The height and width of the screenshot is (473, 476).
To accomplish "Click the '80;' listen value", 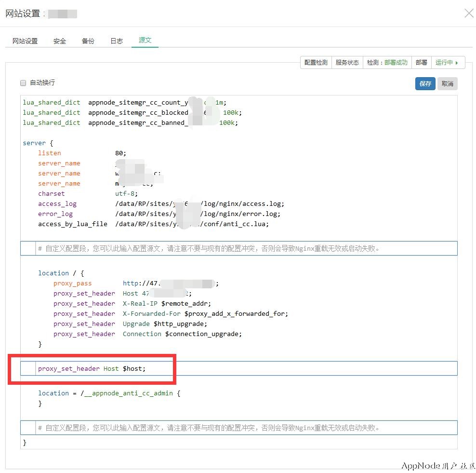I will [120, 153].
